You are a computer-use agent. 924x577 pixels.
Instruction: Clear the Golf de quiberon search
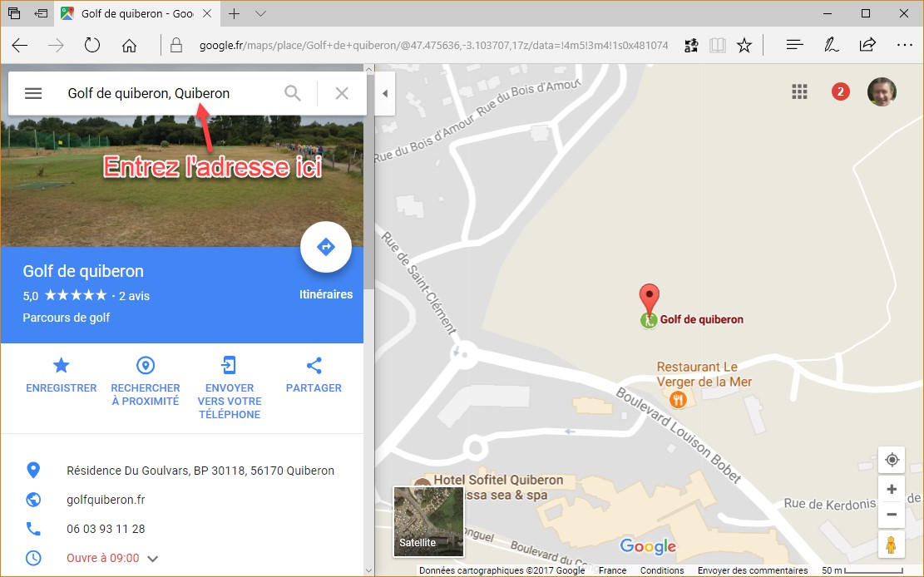coord(342,93)
